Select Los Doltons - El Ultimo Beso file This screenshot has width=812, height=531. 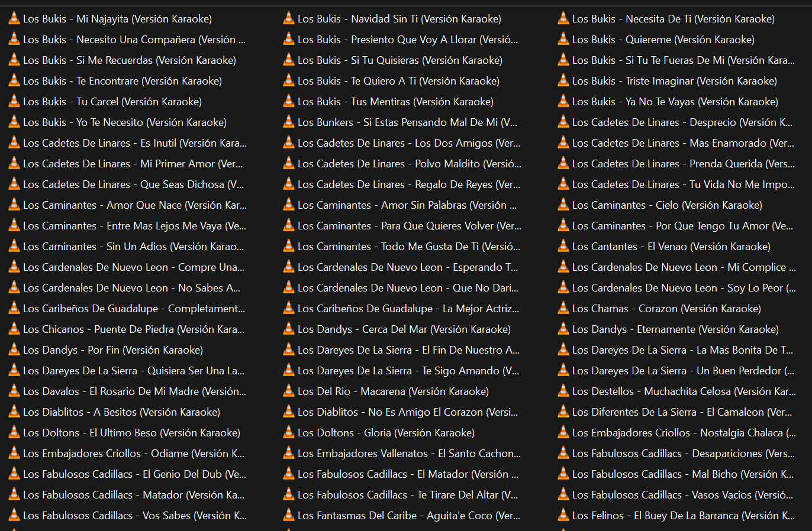(x=131, y=433)
